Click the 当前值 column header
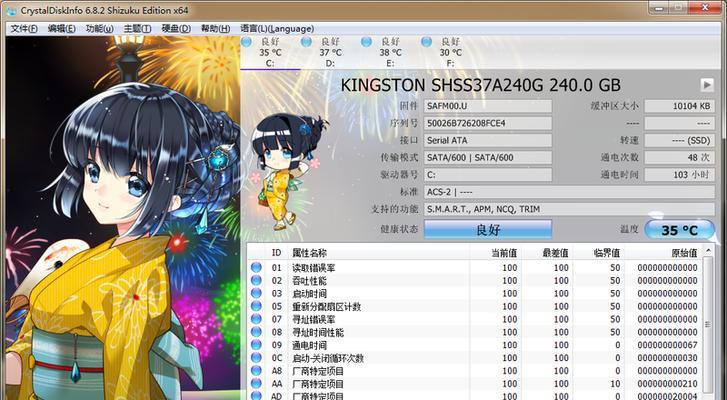 pyautogui.click(x=495, y=253)
